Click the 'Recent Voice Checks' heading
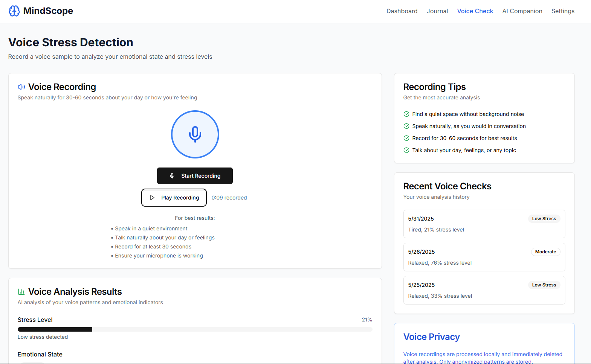Viewport: 591px width, 364px height. coord(447,186)
